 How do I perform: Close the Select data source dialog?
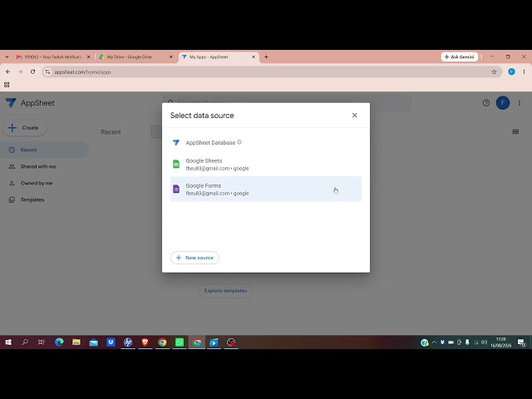355,116
